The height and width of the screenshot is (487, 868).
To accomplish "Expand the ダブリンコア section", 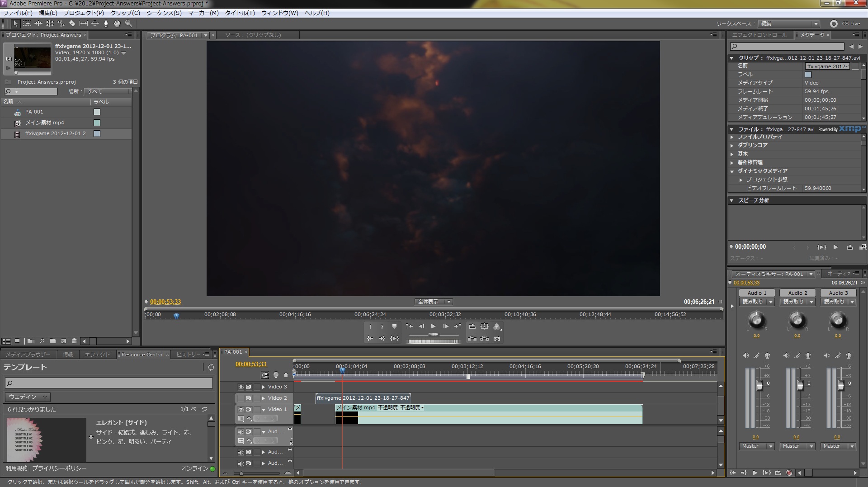I will 732,146.
